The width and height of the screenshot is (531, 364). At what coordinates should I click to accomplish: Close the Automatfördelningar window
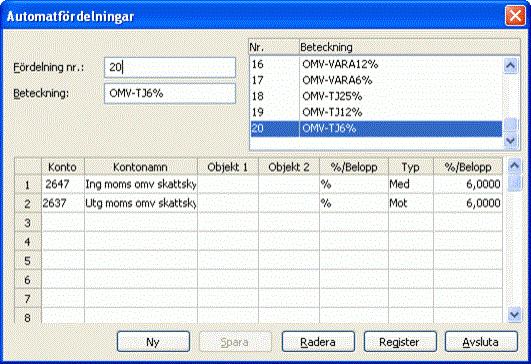point(515,16)
